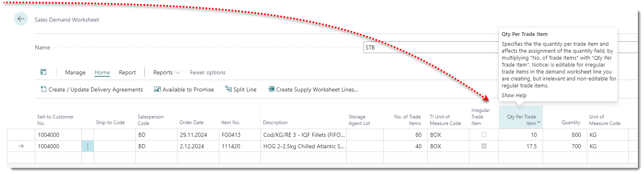Expand the Reports dropdown menu
This screenshot has width=644, height=174.
(166, 72)
